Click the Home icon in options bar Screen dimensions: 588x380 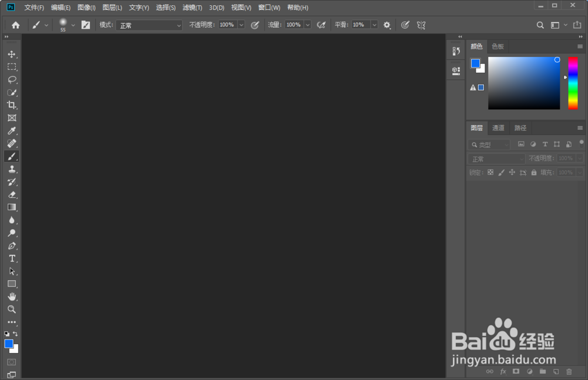click(16, 25)
